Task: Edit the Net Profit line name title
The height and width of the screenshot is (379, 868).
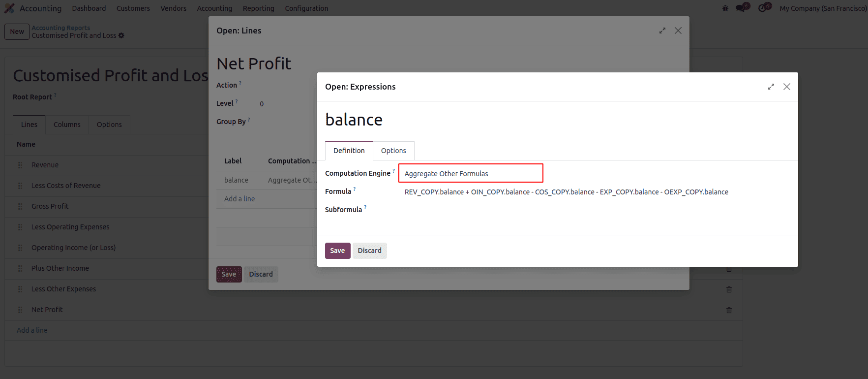Action: (x=254, y=63)
